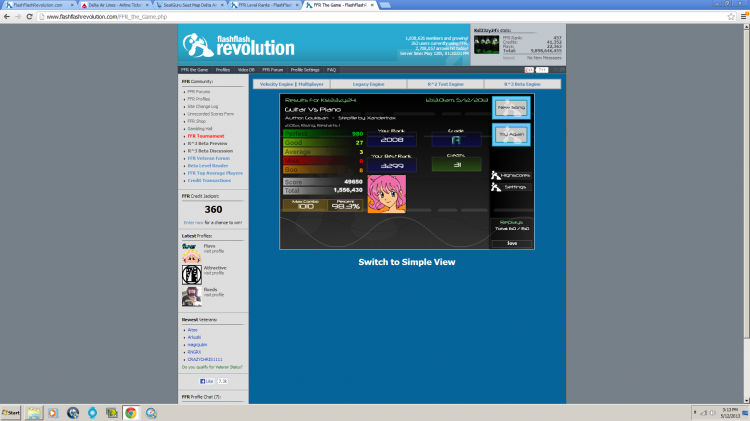This screenshot has width=750, height=421.
Task: Open the Profile Settings menu item
Action: pyautogui.click(x=305, y=70)
